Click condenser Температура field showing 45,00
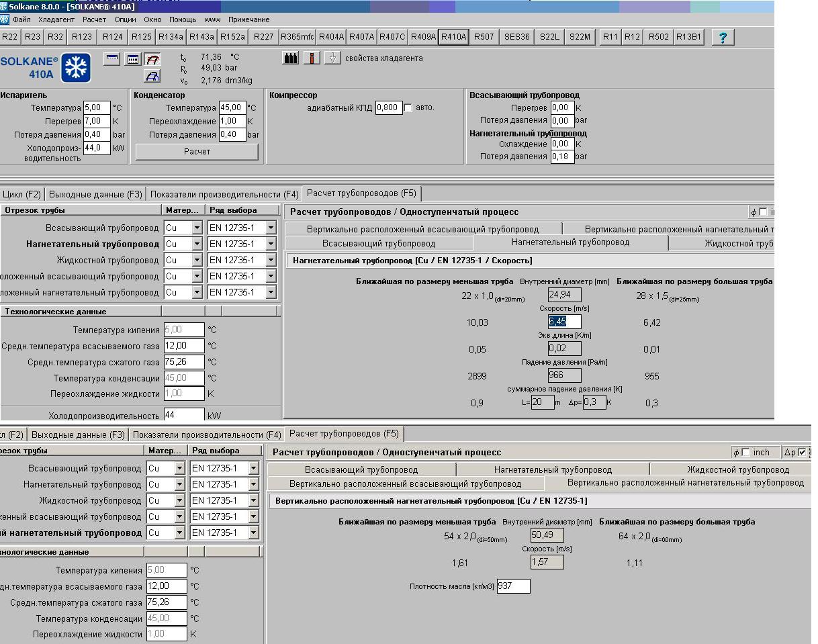Screen dimensions: 818x644 click(x=232, y=107)
